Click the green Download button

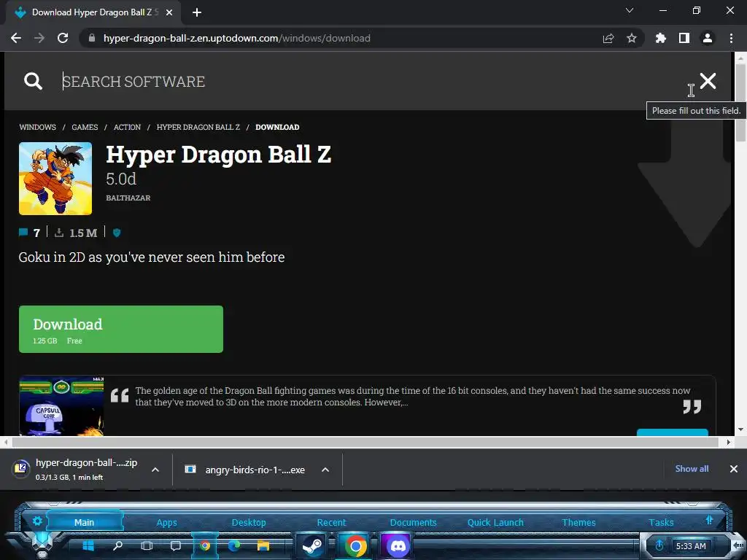click(121, 329)
